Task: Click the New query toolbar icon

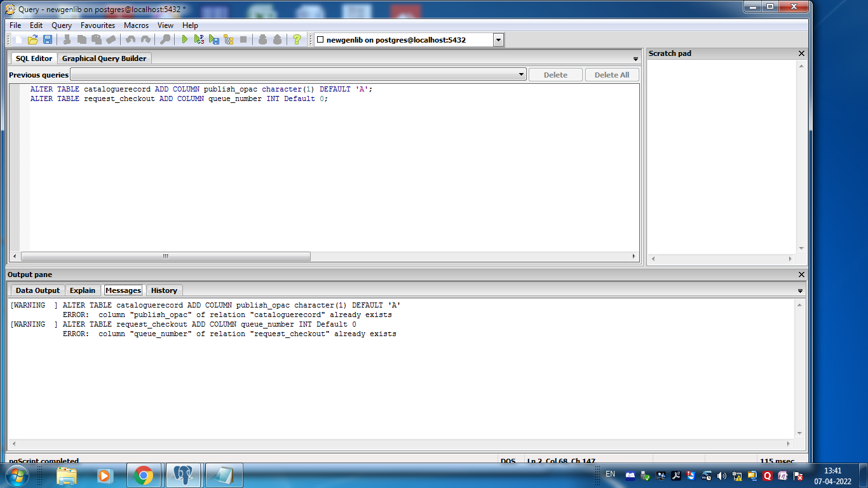Action: tap(18, 40)
